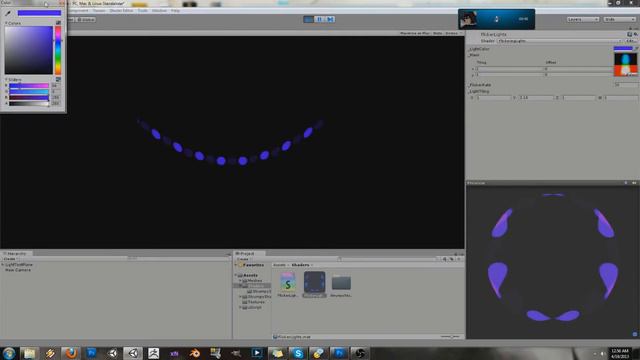
Task: Click the Tiling x input field
Action: 509,69
